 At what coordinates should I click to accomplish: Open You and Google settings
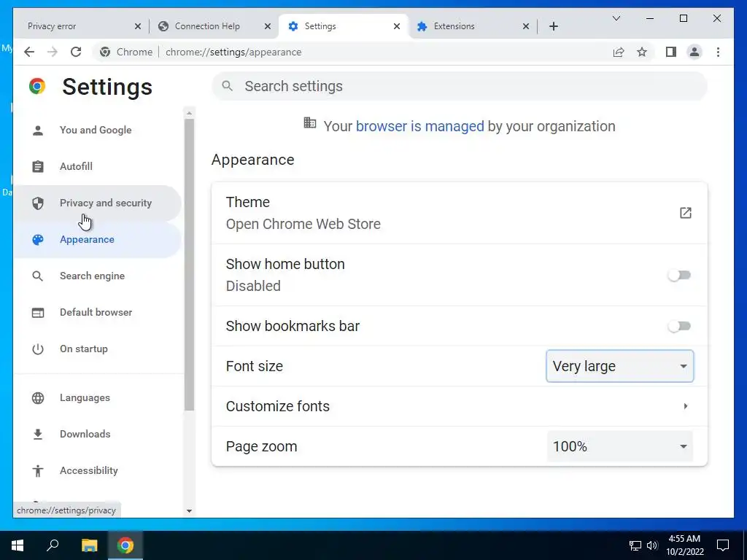click(x=97, y=130)
